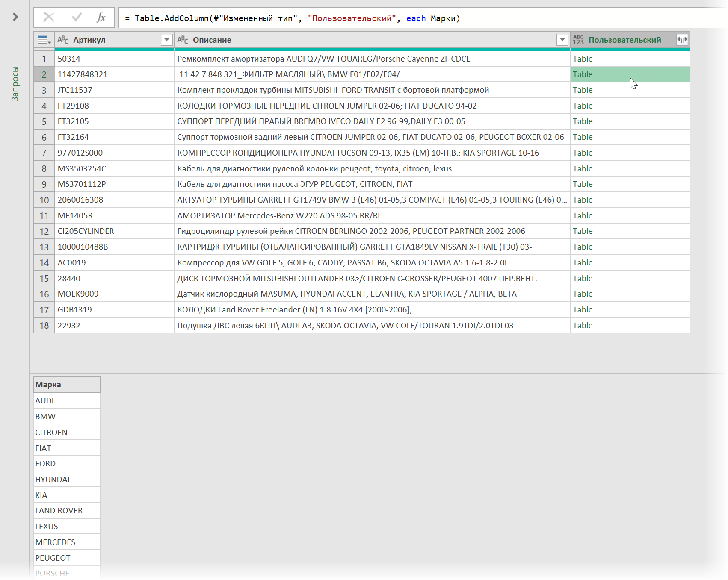728x580 pixels.
Task: Open Table link in row 1
Action: [x=583, y=59]
